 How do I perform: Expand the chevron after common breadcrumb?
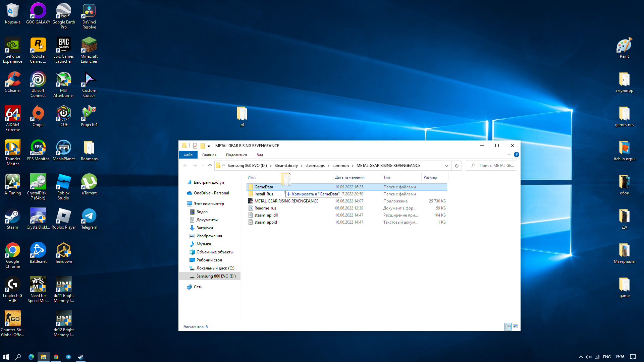click(353, 166)
